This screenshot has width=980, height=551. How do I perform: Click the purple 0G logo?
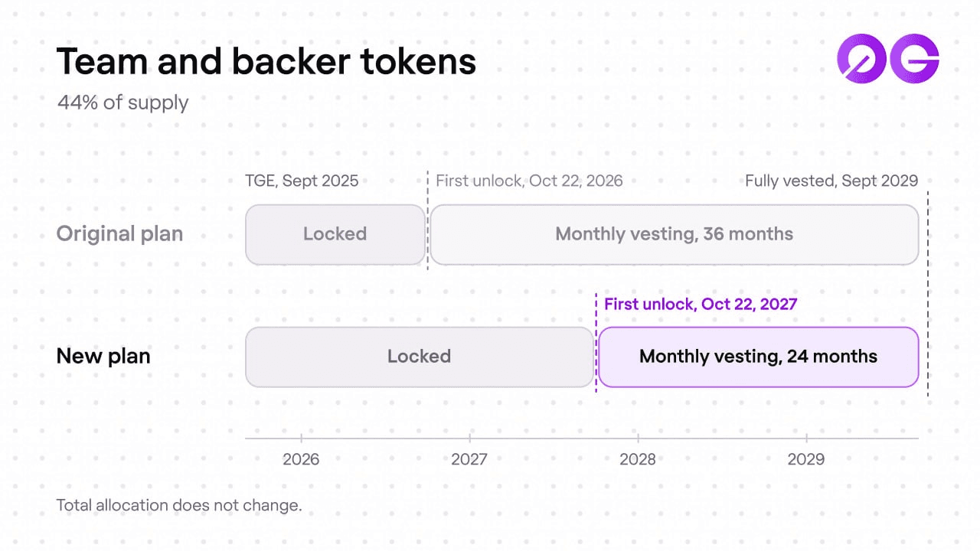(888, 58)
